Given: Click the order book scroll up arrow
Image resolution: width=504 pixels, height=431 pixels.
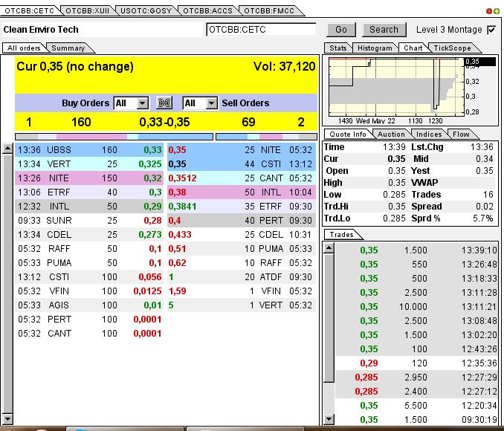Looking at the screenshot, I should pyautogui.click(x=7, y=149).
